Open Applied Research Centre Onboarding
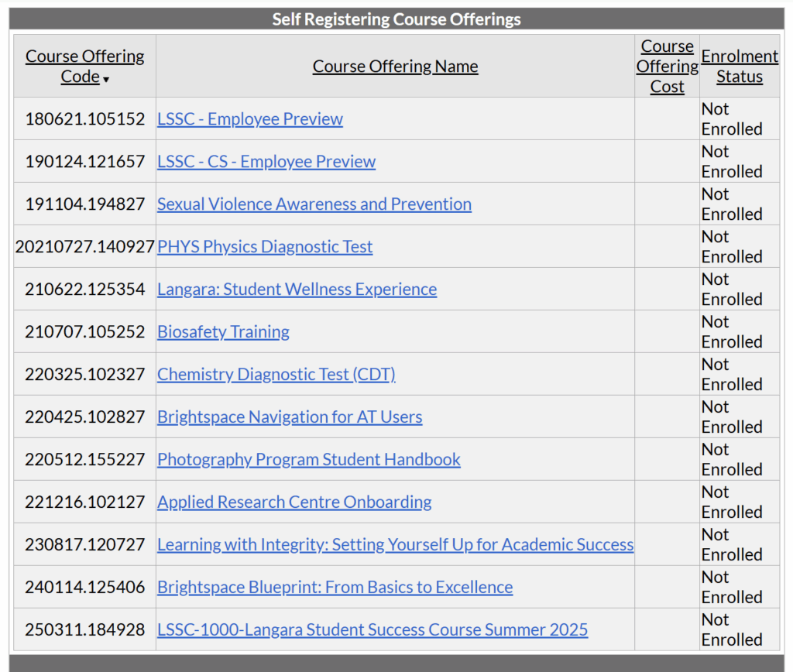The image size is (793, 672). pos(294,502)
